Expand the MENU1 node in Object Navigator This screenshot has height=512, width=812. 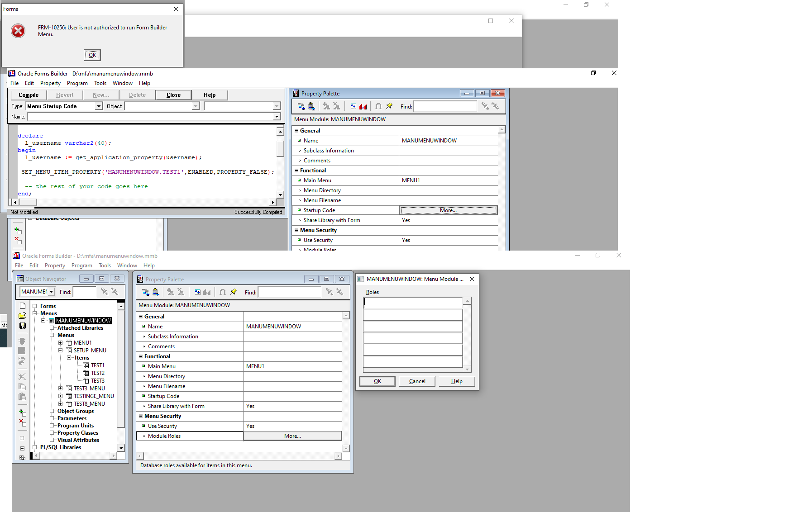click(61, 343)
